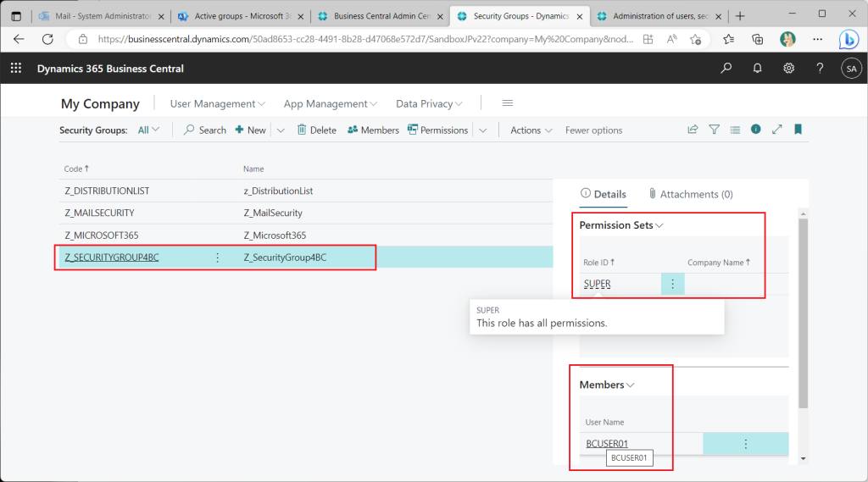Open the hamburger more-menu icon
Image resolution: width=868 pixels, height=482 pixels.
[507, 103]
